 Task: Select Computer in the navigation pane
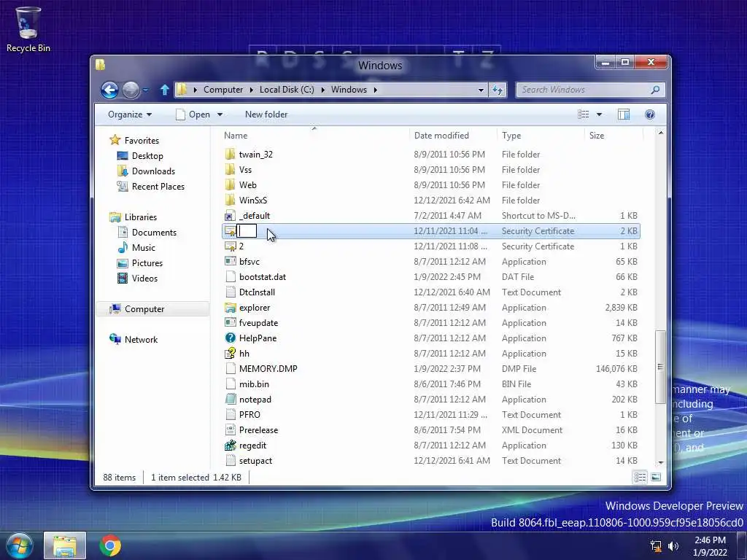[144, 309]
